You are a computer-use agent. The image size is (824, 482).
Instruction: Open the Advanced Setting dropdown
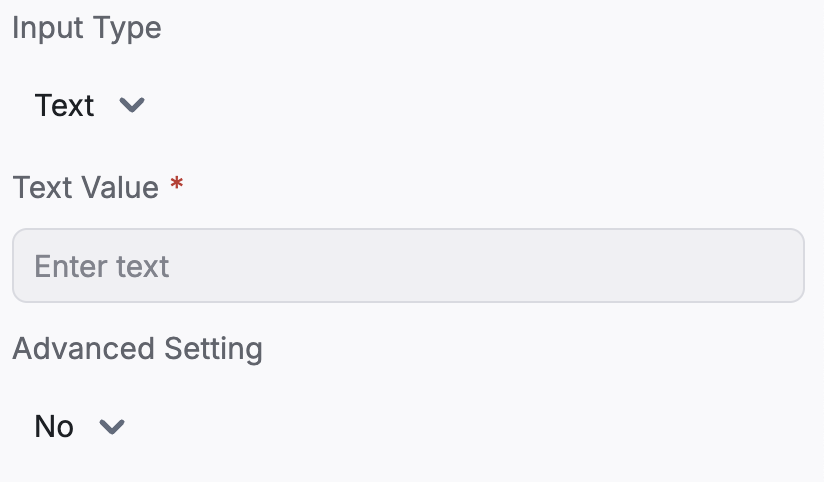[79, 426]
